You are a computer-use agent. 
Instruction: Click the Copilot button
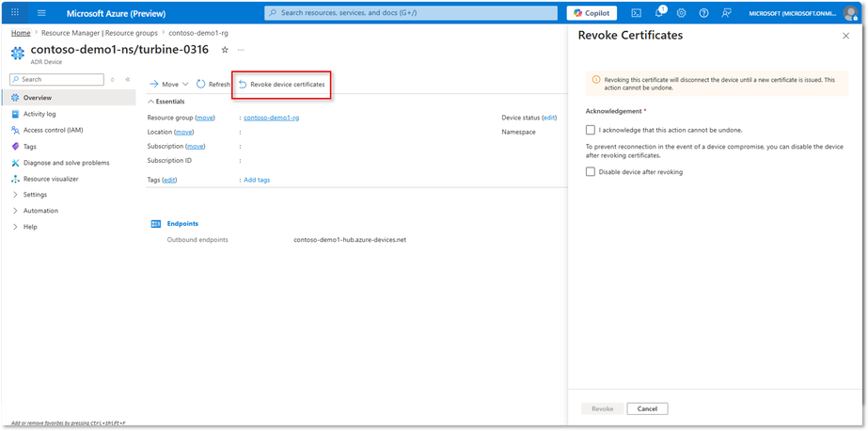(x=592, y=13)
